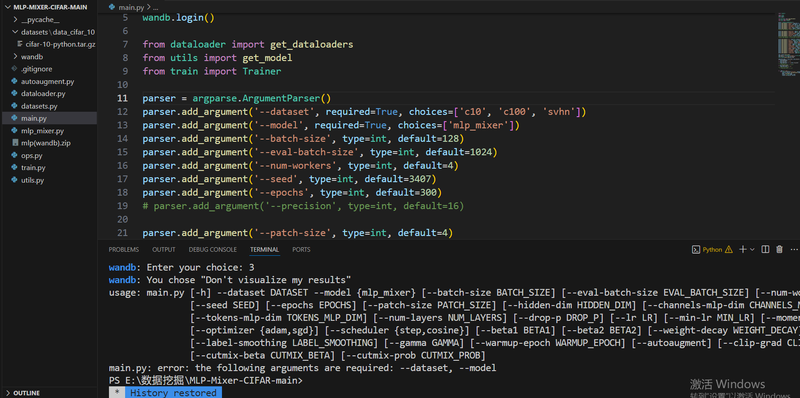Click the '--dataset' argument string
Viewport: 800px width, 398px height.
(x=284, y=112)
